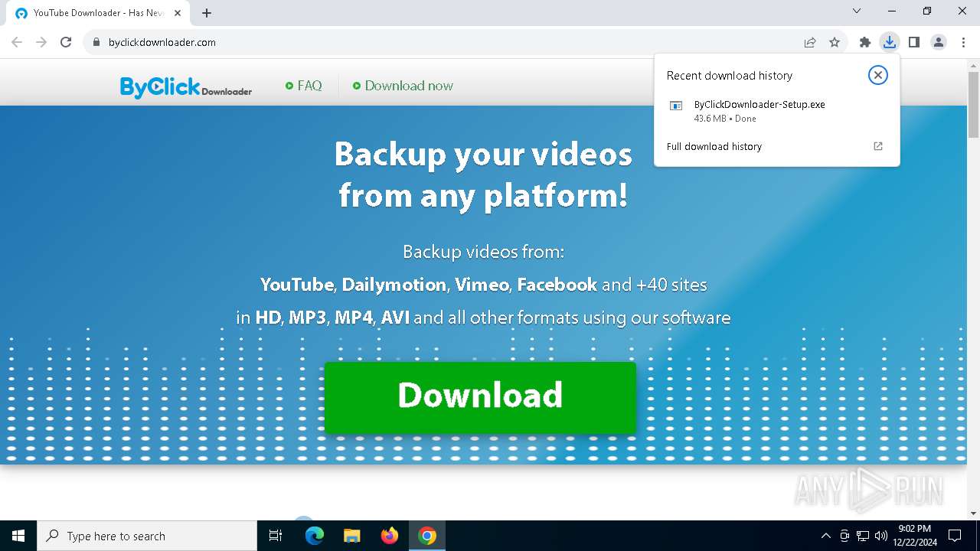
Task: Open Full download history
Action: click(x=714, y=146)
